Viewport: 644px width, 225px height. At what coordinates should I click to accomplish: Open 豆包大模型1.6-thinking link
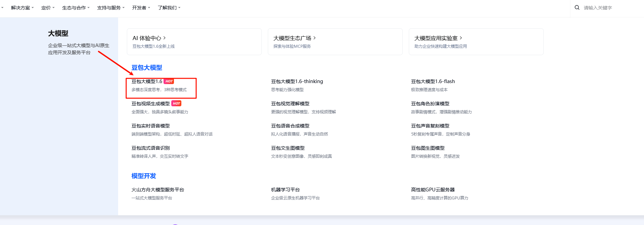coord(297,81)
